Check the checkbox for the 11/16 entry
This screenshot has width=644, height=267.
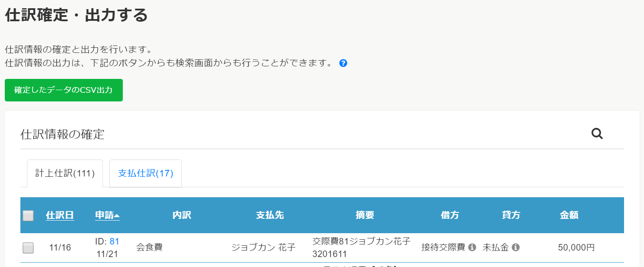click(28, 247)
